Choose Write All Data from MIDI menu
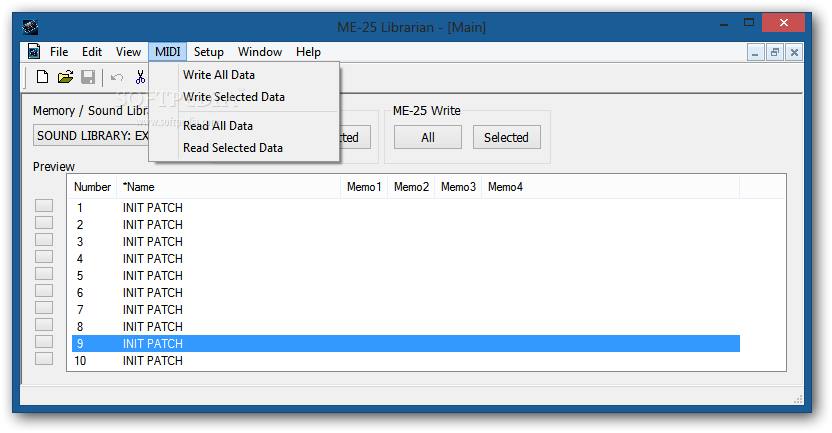Screen dimensions: 832x433 218,75
